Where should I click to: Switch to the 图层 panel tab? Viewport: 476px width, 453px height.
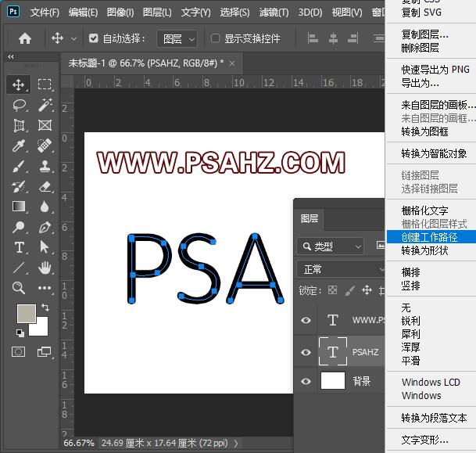pyautogui.click(x=310, y=218)
